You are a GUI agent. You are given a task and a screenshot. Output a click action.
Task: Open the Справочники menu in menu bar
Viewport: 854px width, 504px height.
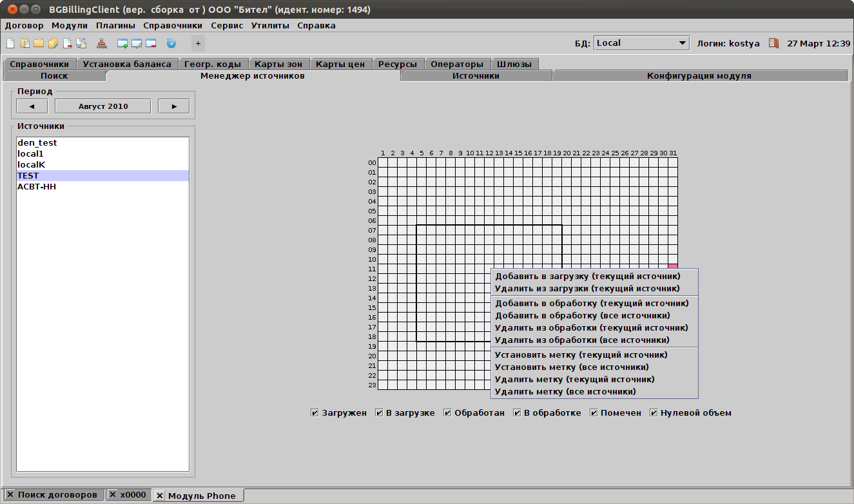pos(173,26)
